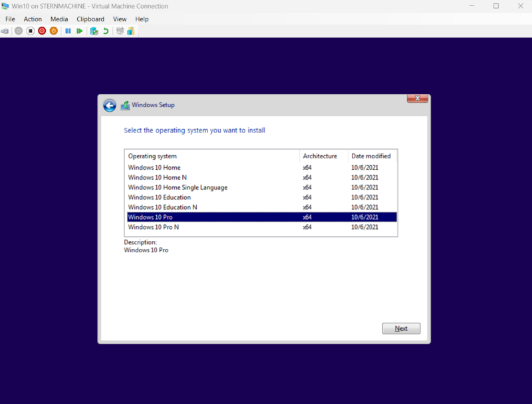Open the Clipboard menu

[x=90, y=19]
